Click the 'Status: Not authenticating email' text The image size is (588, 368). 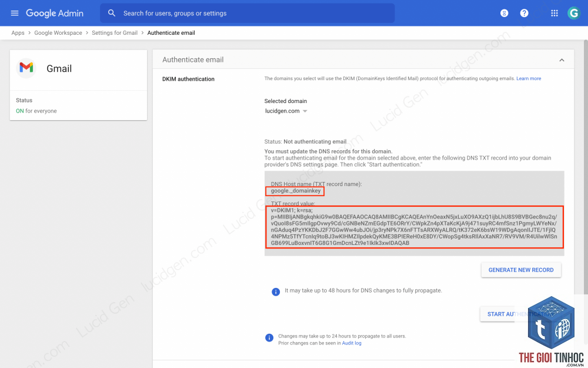coord(305,141)
